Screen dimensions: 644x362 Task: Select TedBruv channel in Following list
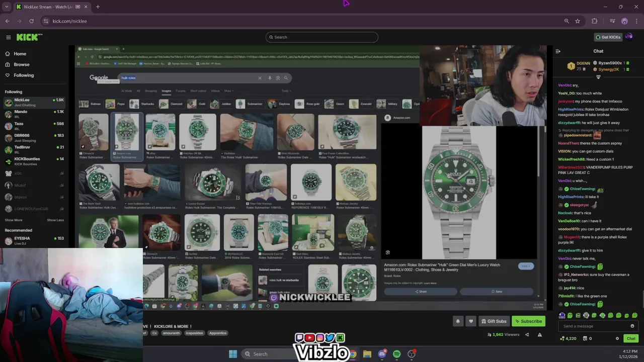pos(34,149)
